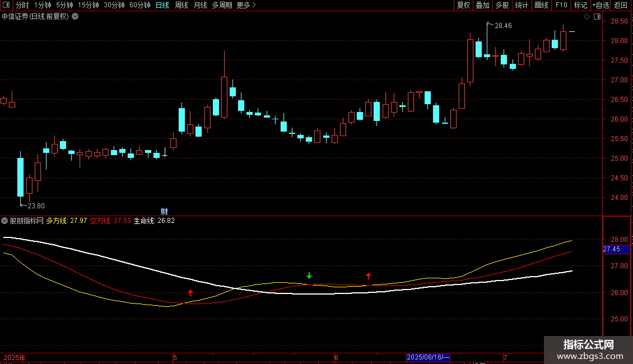The height and width of the screenshot is (364, 633).
Task: Click the panel layout icon at top-left
Action: click(6, 5)
